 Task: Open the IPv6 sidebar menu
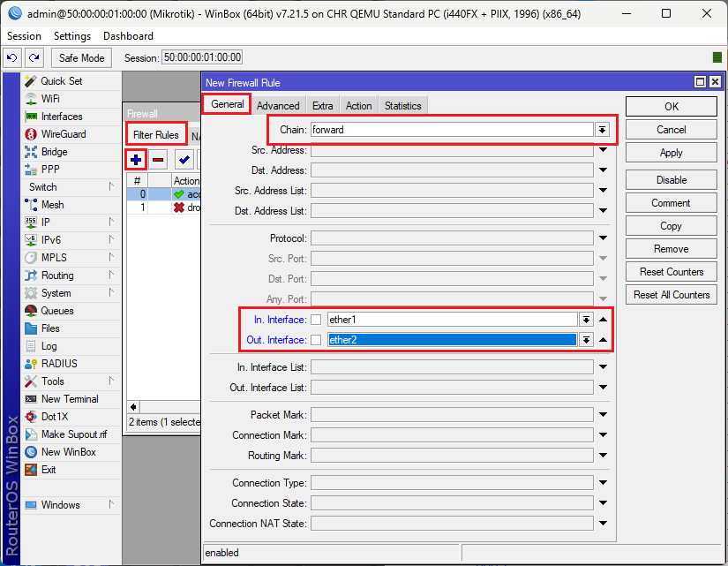click(71, 240)
